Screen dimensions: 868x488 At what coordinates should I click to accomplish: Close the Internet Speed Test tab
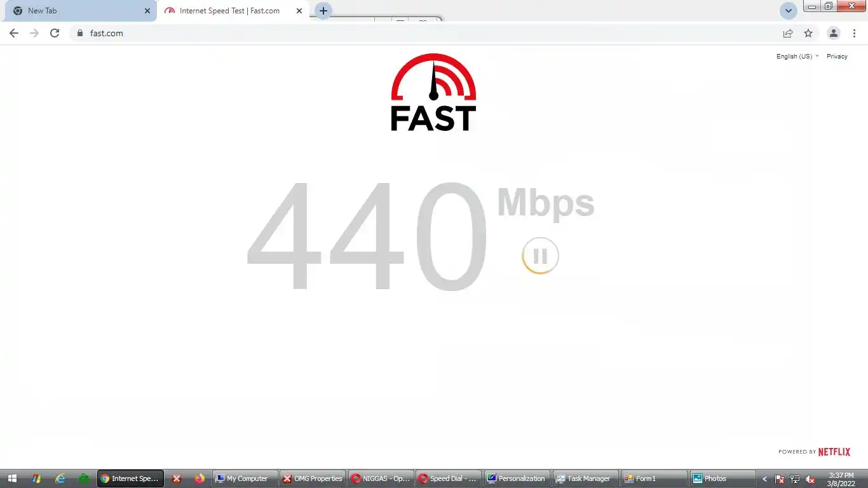click(x=299, y=11)
